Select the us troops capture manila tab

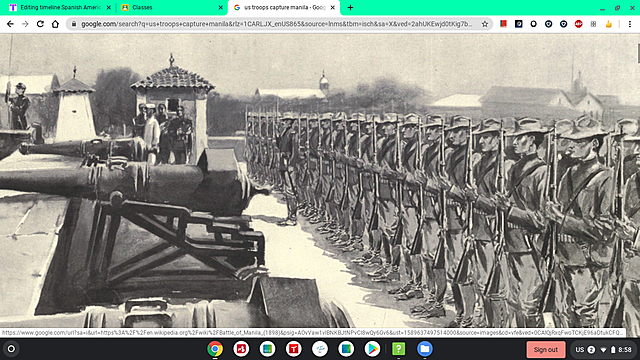(284, 7)
